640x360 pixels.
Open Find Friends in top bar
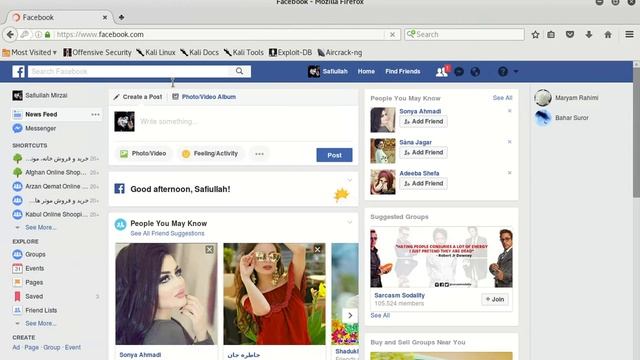coord(402,71)
